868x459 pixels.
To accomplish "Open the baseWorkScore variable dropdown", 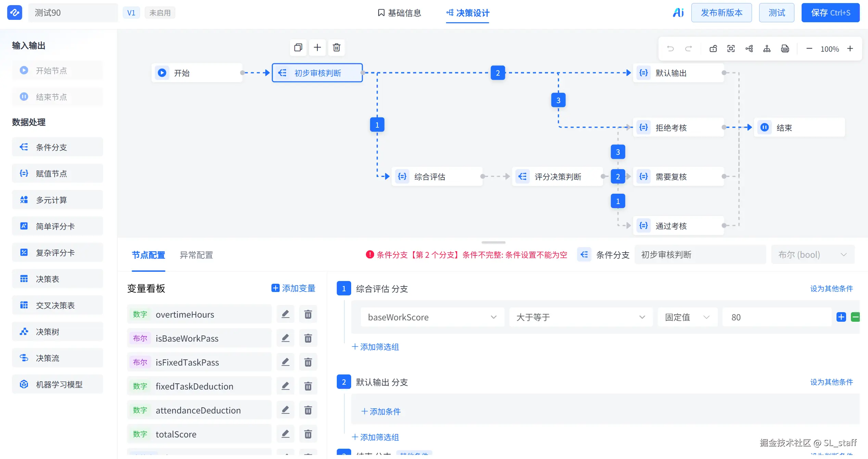I will [x=432, y=317].
